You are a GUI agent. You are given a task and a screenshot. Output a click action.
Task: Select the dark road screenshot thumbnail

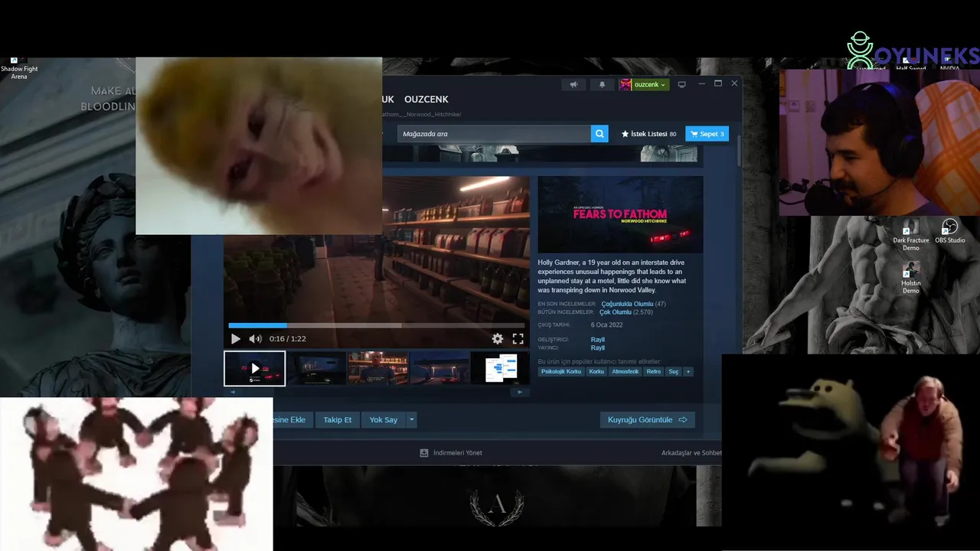pyautogui.click(x=316, y=368)
